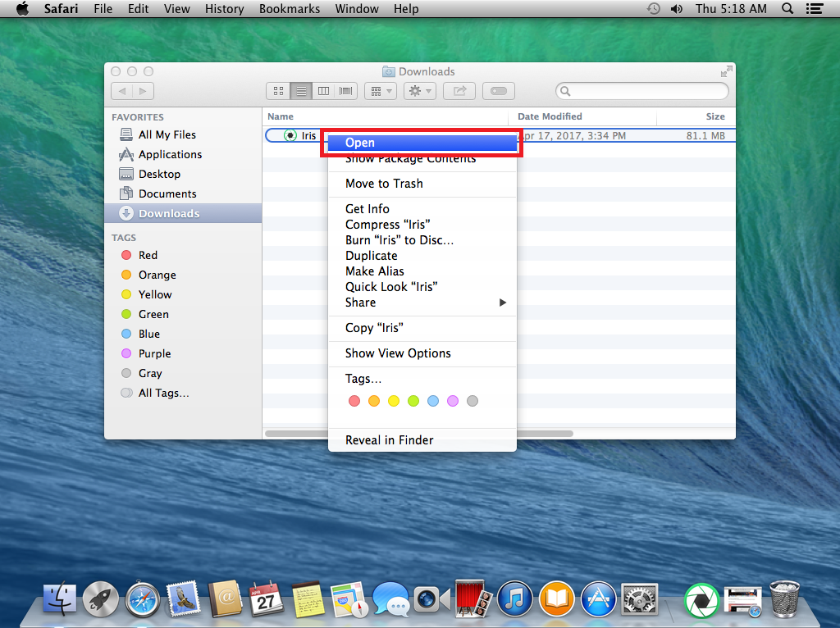Apply red tag dot in context menu
This screenshot has height=628, width=840.
point(354,401)
